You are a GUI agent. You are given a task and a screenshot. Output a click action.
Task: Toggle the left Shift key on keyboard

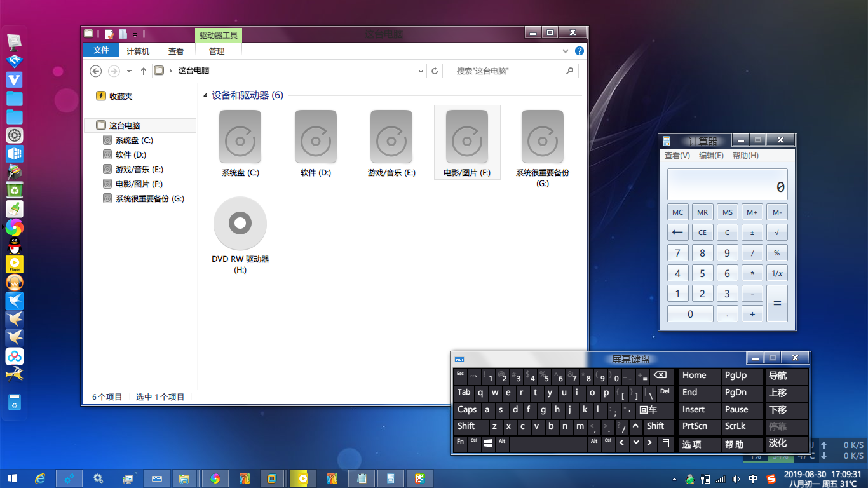(466, 426)
